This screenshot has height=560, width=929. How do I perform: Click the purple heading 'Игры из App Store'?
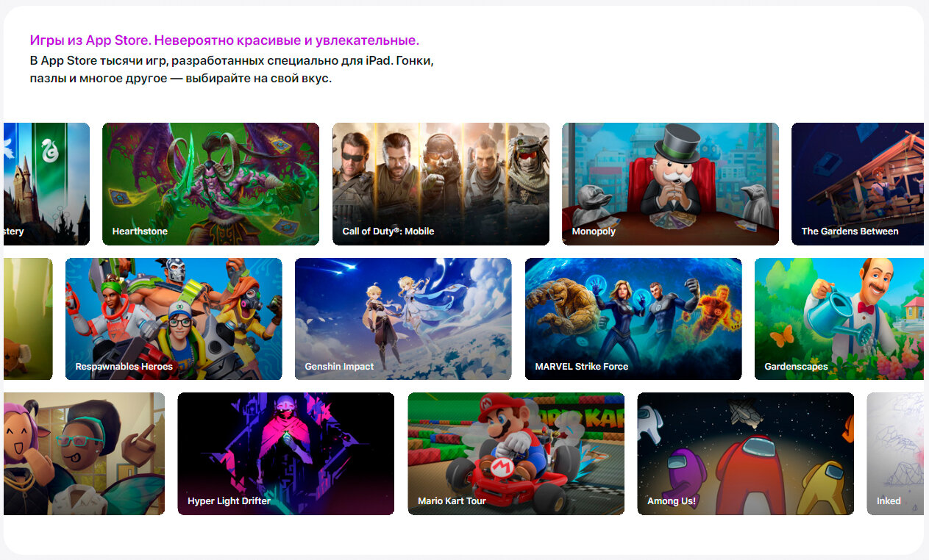click(x=224, y=40)
